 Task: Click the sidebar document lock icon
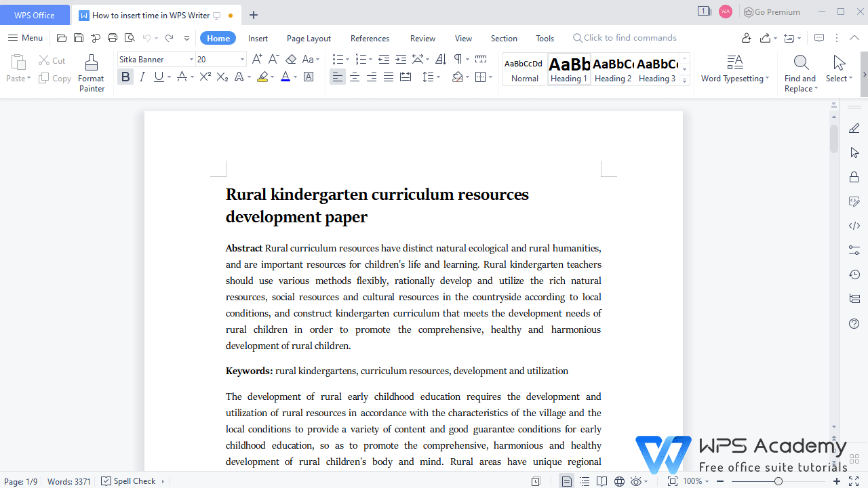coord(854,177)
